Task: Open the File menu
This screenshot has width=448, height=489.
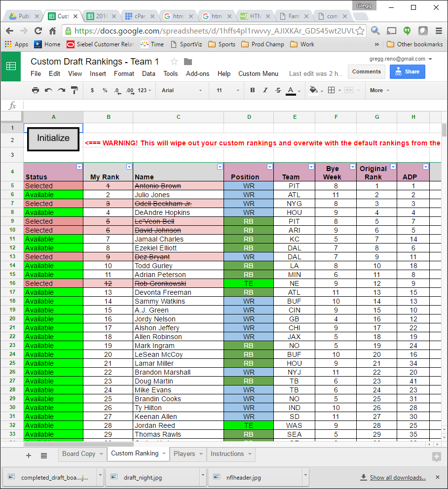Action: click(x=36, y=74)
